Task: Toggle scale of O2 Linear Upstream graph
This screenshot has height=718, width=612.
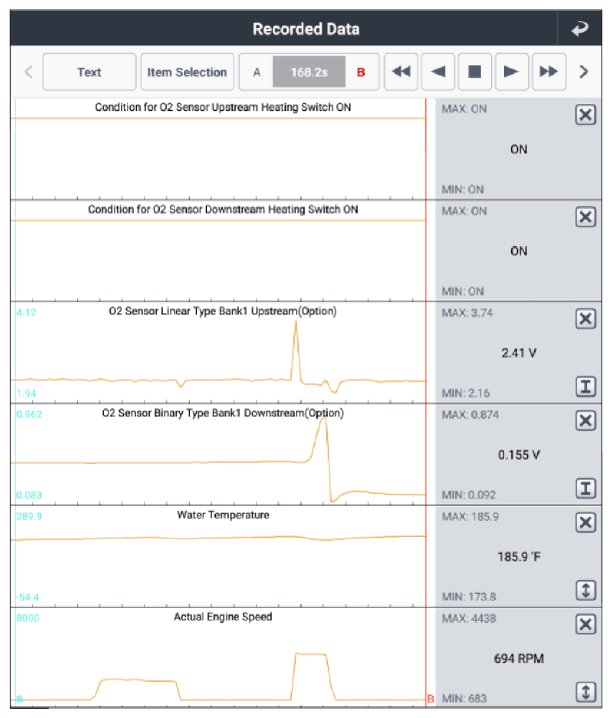Action: [585, 386]
